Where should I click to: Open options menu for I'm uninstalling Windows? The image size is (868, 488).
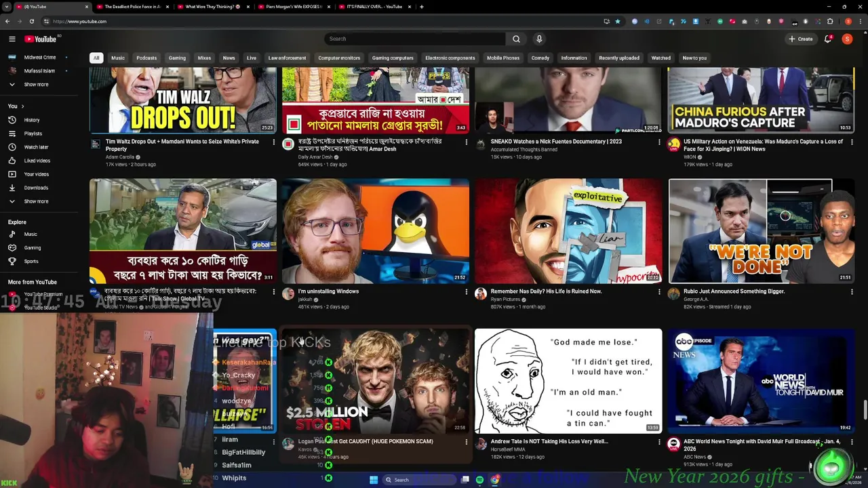click(x=466, y=292)
